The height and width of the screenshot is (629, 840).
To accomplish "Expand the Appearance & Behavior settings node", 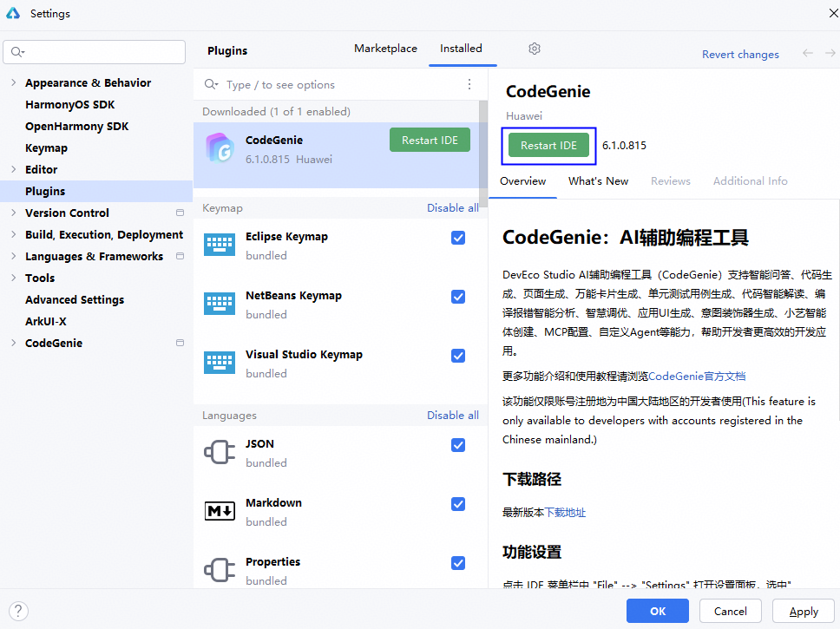I will (x=13, y=83).
